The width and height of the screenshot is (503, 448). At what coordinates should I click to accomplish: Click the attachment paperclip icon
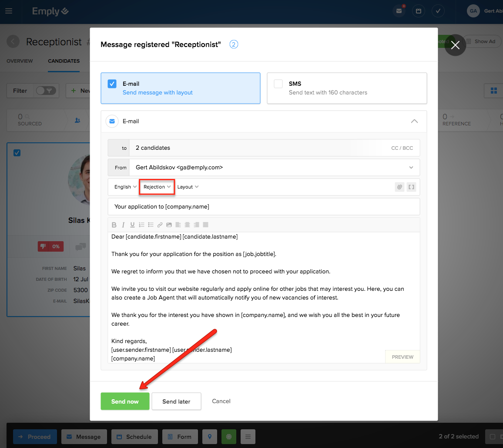click(399, 187)
